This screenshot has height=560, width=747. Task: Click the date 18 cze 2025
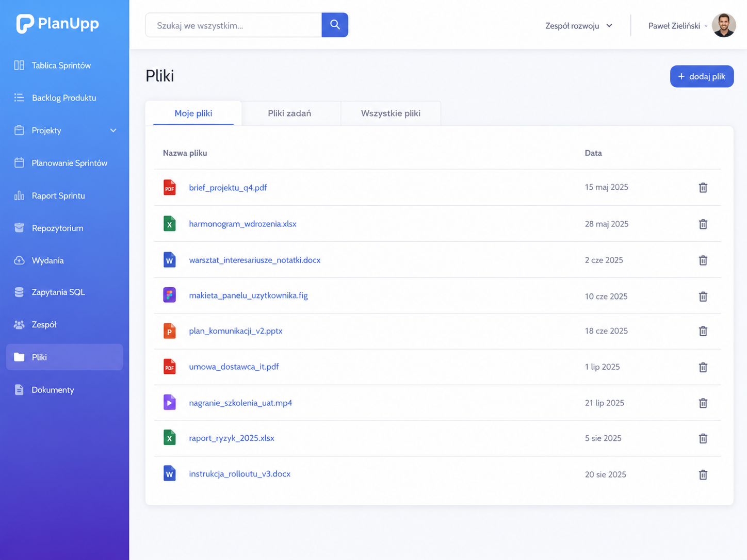point(606,331)
